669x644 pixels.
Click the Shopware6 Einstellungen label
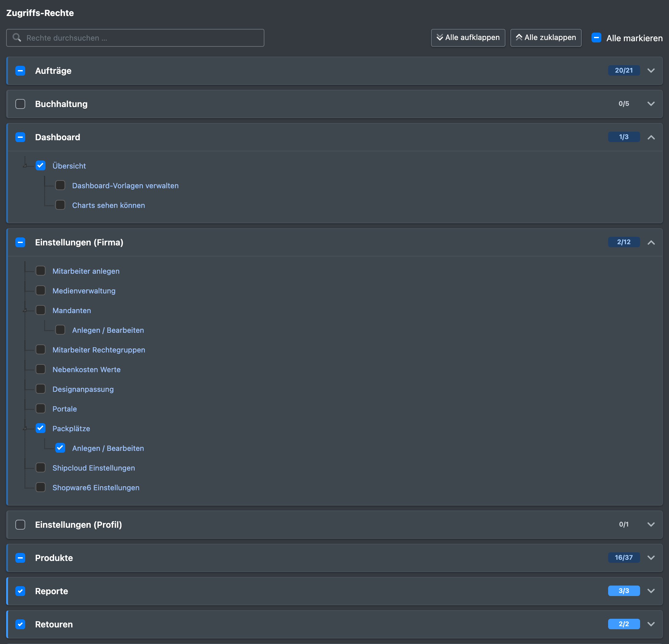(96, 487)
